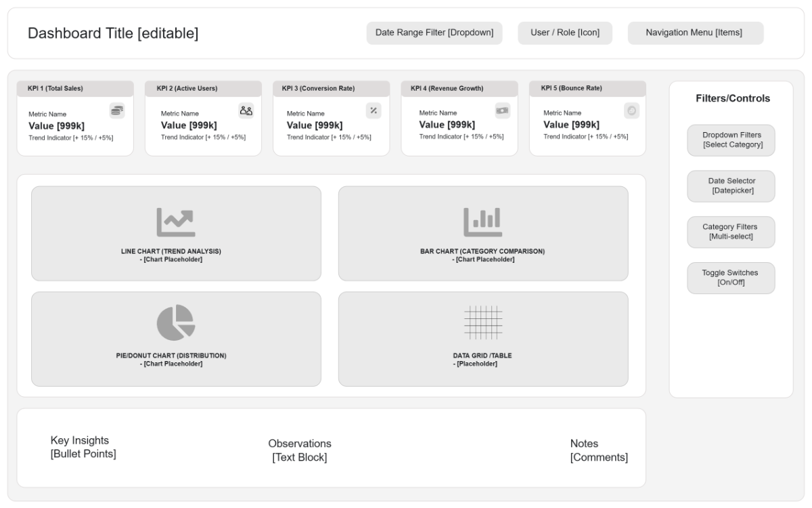
Task: Open the Date Range Filter dropdown
Action: [434, 33]
